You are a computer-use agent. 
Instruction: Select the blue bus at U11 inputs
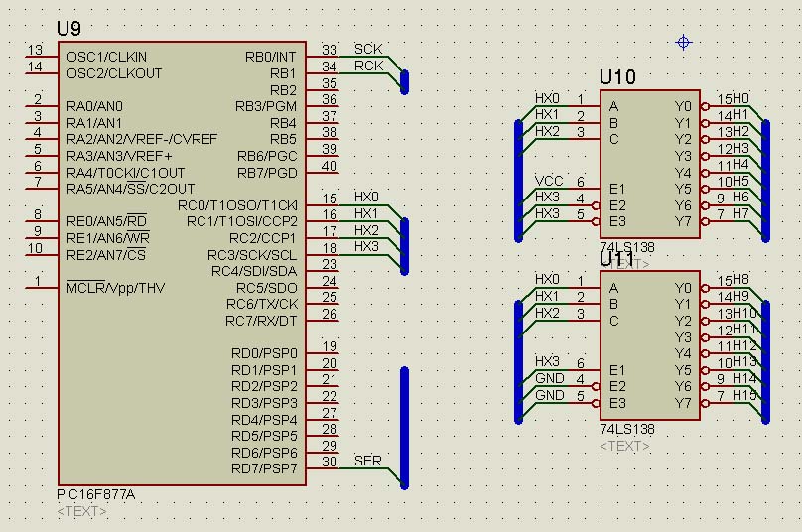518,362
